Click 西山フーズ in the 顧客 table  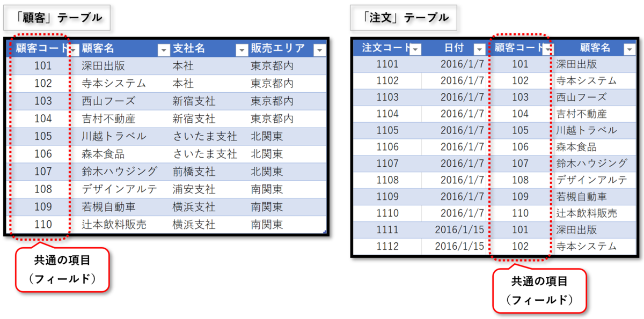pos(108,101)
